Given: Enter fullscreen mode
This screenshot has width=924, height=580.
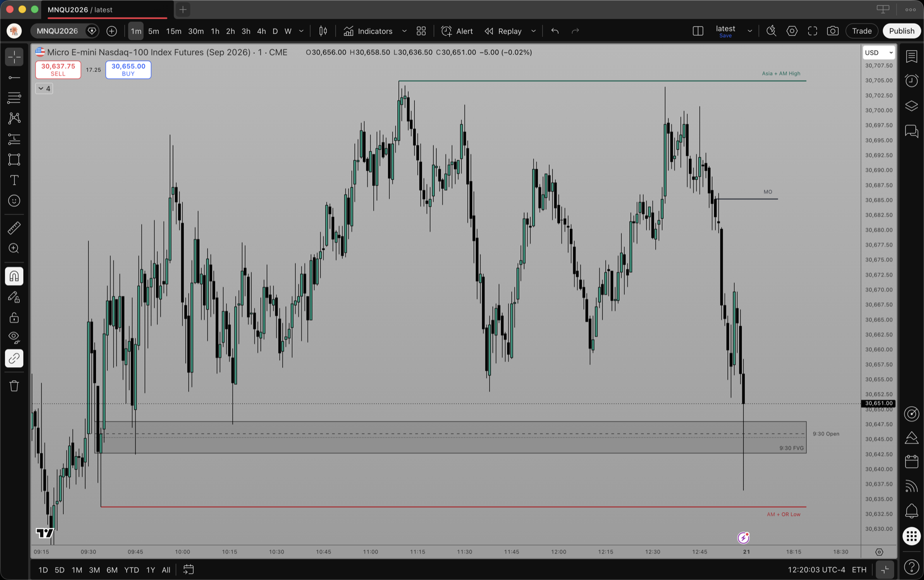Looking at the screenshot, I should (813, 31).
